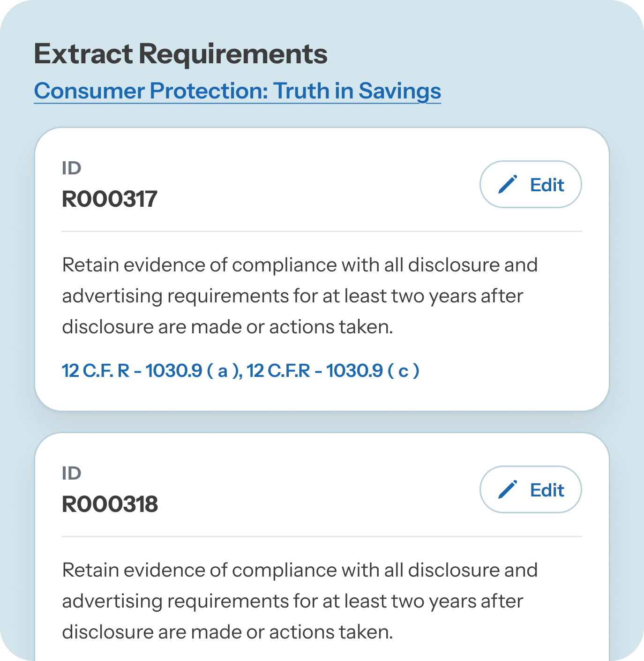The image size is (644, 661).
Task: Click the ID label above R000317
Action: pos(72,168)
